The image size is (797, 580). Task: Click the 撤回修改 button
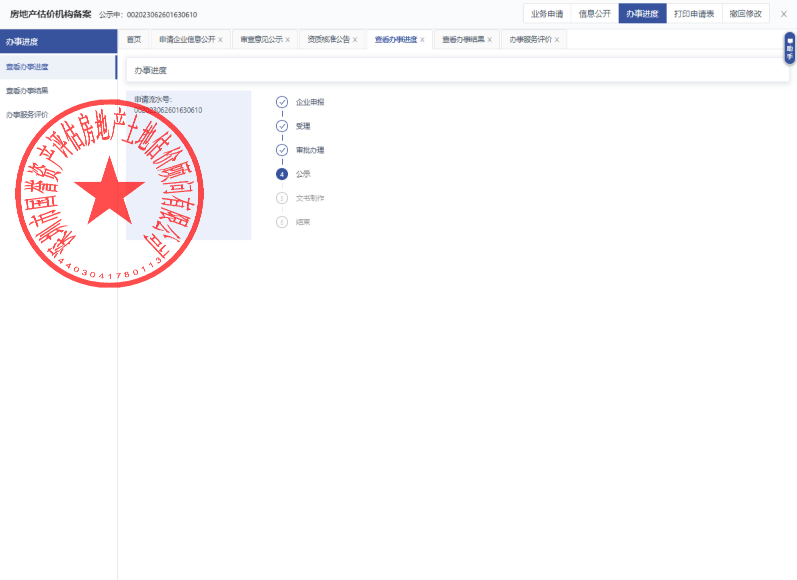[x=745, y=14]
